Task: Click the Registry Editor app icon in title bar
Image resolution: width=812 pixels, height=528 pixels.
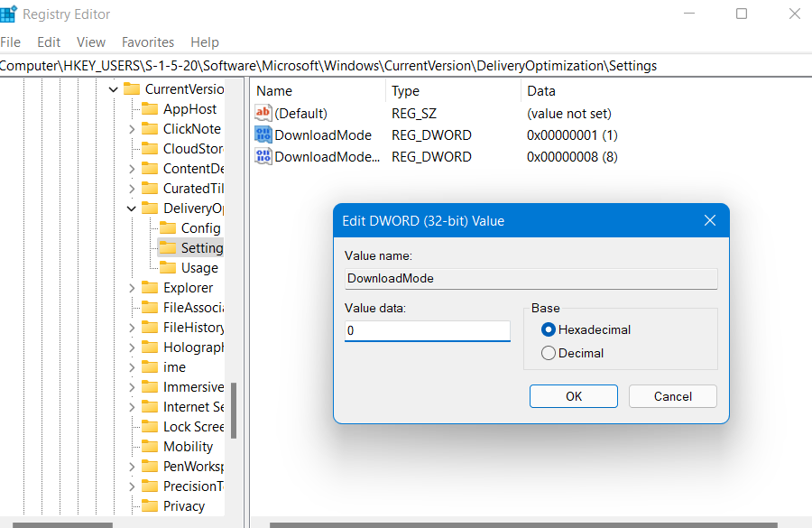Action: (7, 14)
